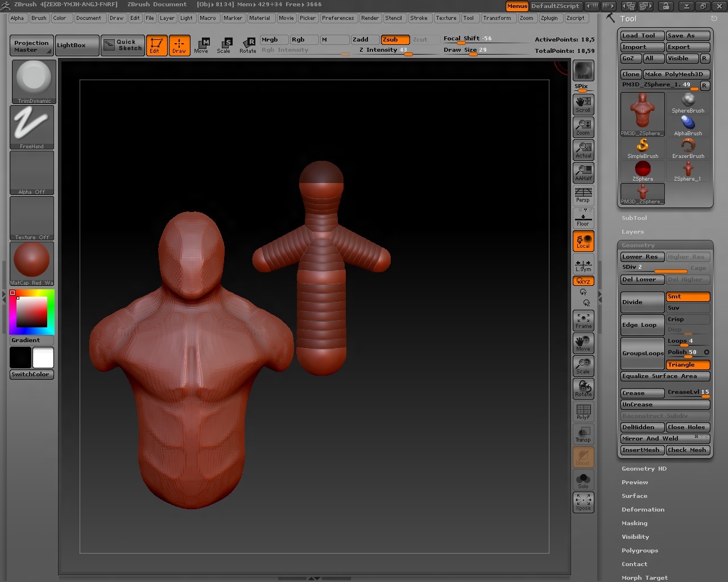Click the Divide button
Image resolution: width=728 pixels, height=582 pixels.
click(642, 302)
